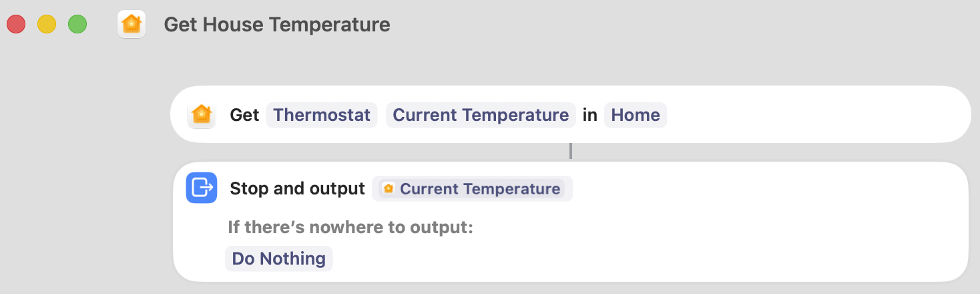Zoom the window with the green button
Screen dimensions: 980x294
coord(77,25)
